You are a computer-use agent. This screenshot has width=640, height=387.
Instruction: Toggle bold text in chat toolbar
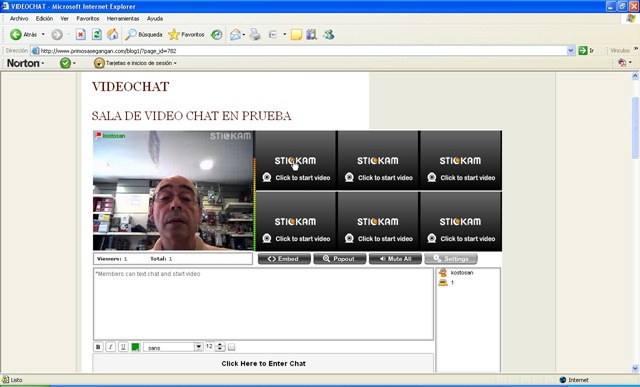click(98, 347)
